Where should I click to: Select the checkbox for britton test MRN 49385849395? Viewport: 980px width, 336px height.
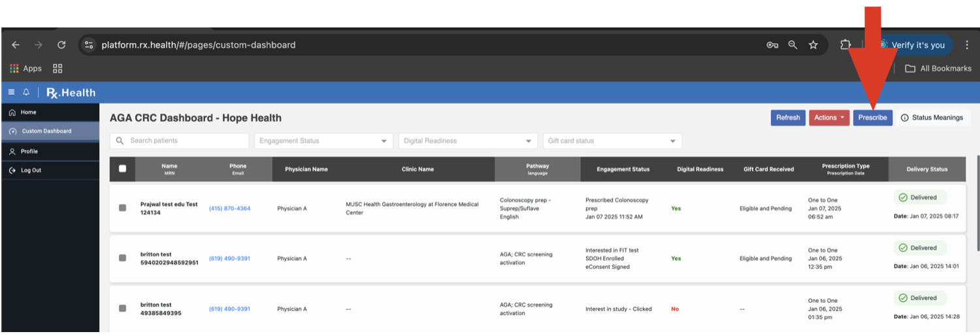tap(122, 309)
